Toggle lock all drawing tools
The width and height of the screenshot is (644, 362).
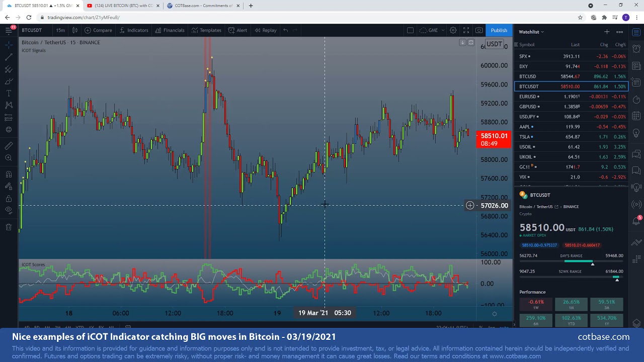(9, 198)
